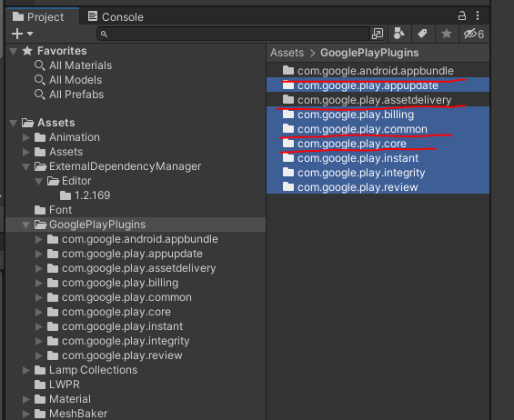
Task: Select the 1.2.169 folder in tree
Action: click(86, 195)
